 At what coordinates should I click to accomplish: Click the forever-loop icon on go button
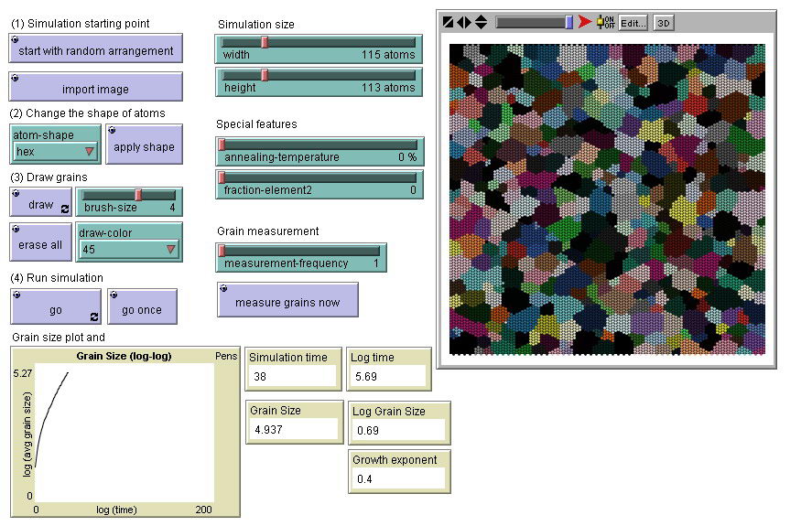point(93,317)
